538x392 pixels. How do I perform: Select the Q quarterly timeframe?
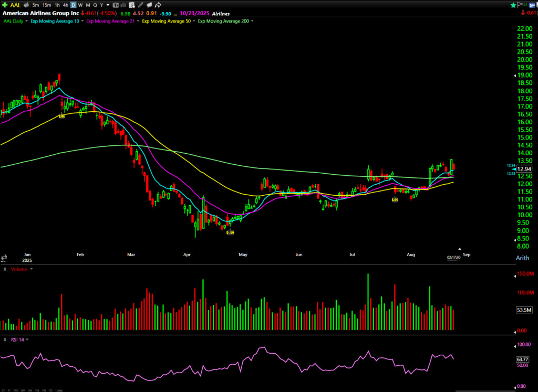(95, 5)
